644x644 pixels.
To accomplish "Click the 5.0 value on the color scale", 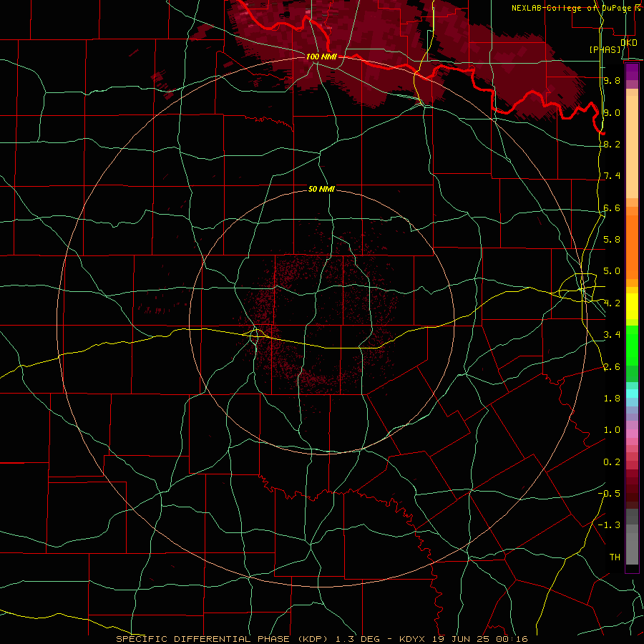I will pos(612,271).
